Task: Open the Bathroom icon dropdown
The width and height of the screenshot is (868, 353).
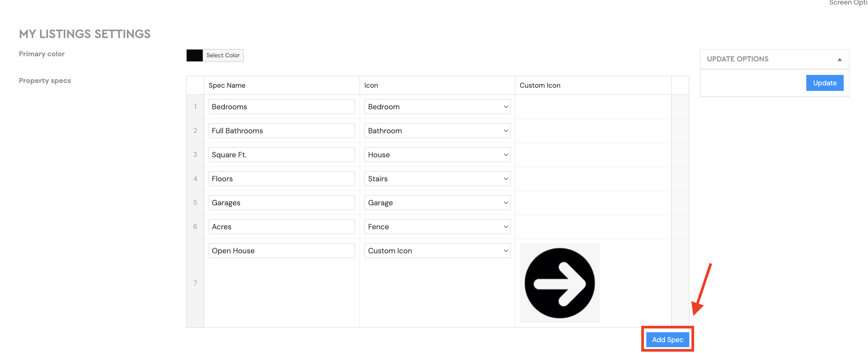Action: click(437, 131)
